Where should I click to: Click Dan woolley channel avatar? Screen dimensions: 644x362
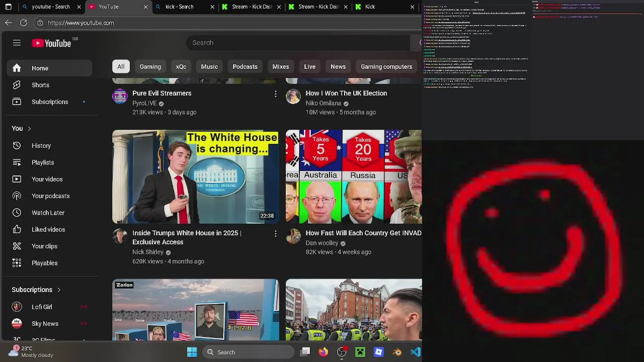293,236
